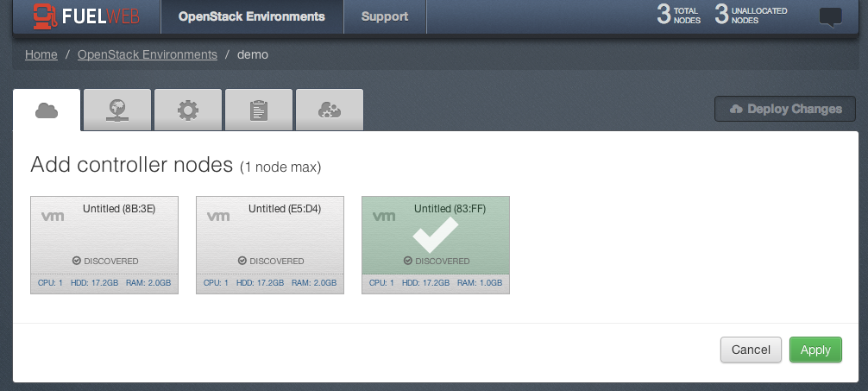Click the Apply button
Viewport: 868px width, 391px height.
pos(815,350)
